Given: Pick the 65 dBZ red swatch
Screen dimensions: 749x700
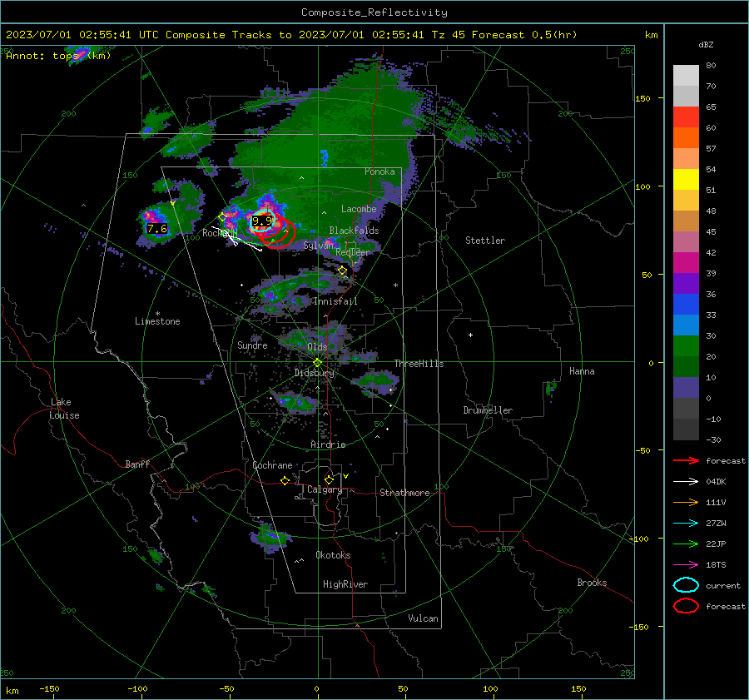Looking at the screenshot, I should coord(686,117).
